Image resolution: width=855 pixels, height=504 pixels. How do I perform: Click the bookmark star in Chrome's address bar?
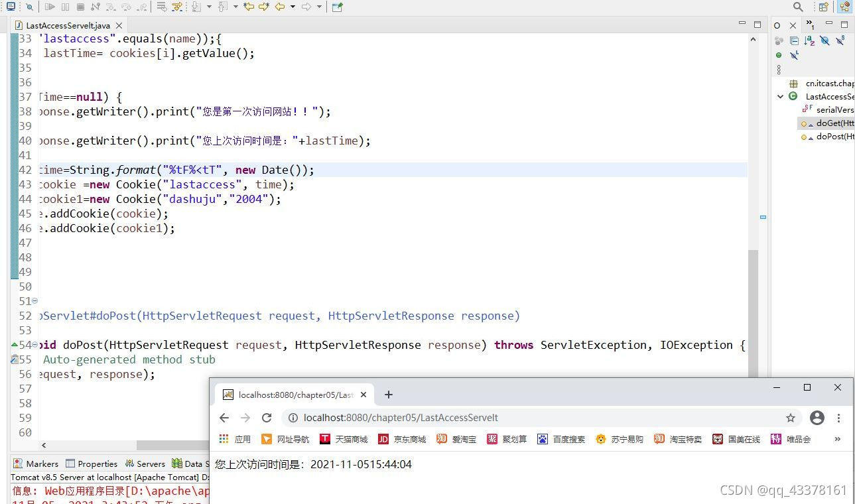click(791, 418)
